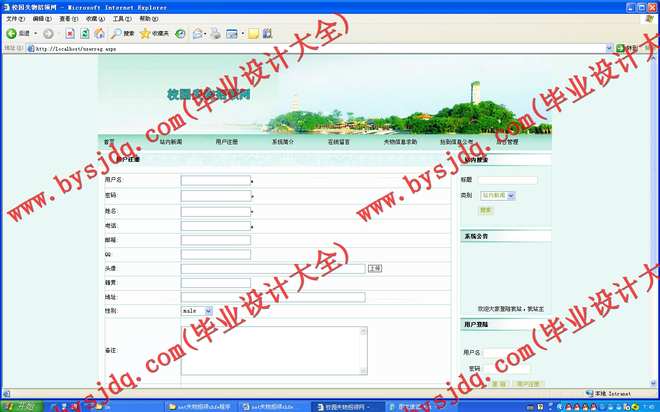Go to the browser Home page icon
This screenshot has height=412, width=660.
(x=100, y=33)
